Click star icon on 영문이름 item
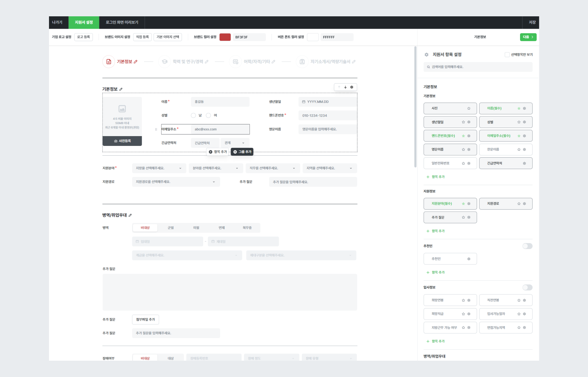The width and height of the screenshot is (588, 377). pos(463,149)
